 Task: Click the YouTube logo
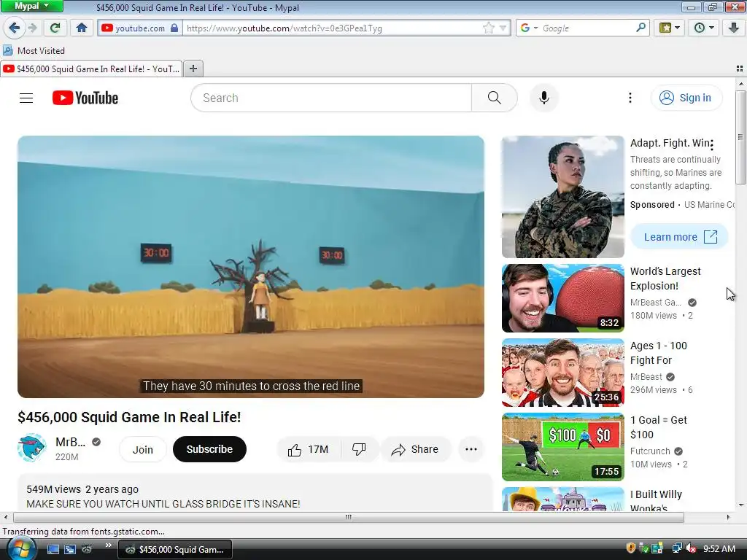85,98
